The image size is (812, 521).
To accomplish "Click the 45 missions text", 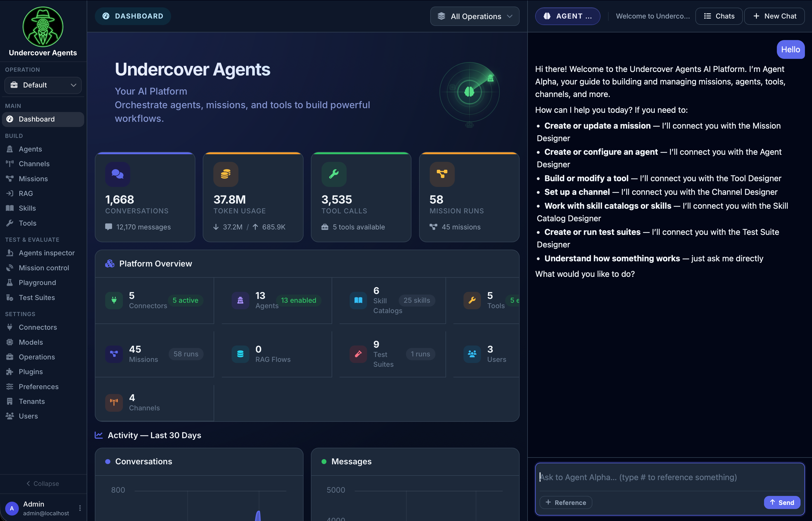I will (x=461, y=227).
